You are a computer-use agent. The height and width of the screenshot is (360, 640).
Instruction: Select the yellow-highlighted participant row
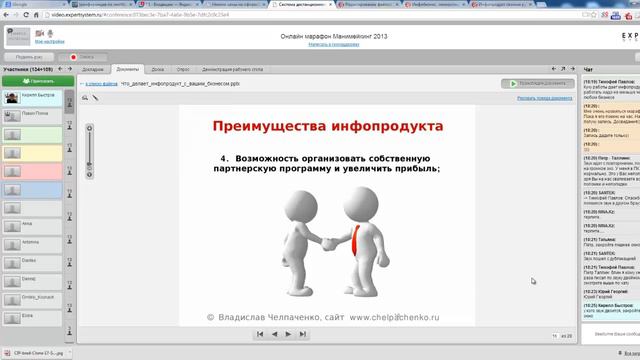click(32, 153)
